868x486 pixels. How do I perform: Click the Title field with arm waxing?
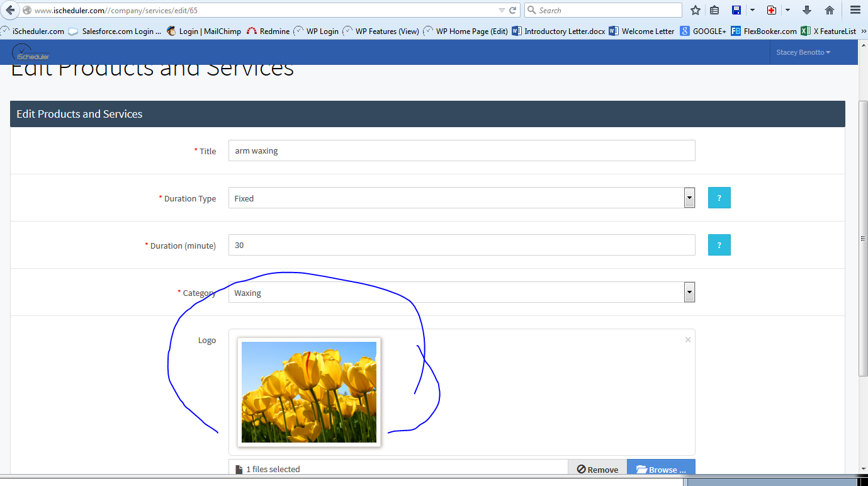click(x=461, y=150)
